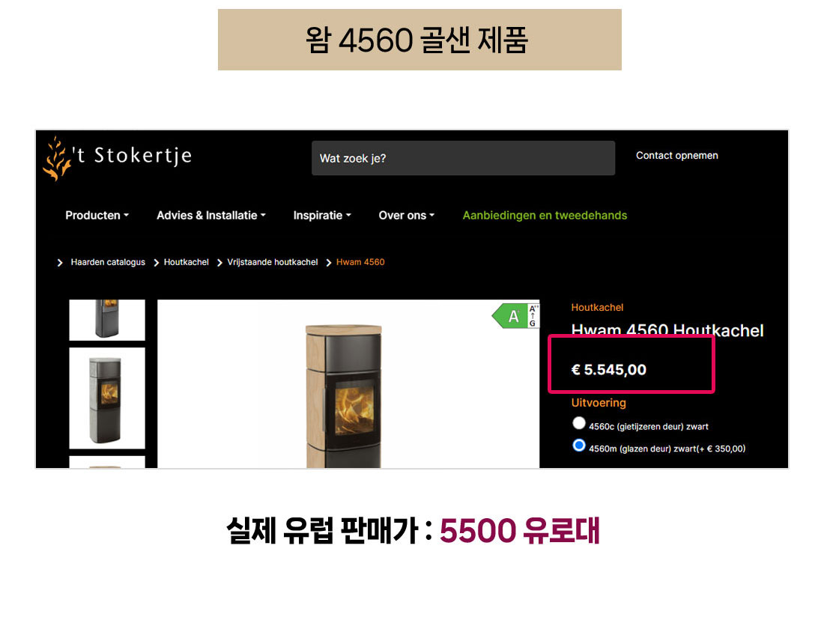Click the 't Stokertje flame logo
The height and width of the screenshot is (644, 824).
[57, 159]
